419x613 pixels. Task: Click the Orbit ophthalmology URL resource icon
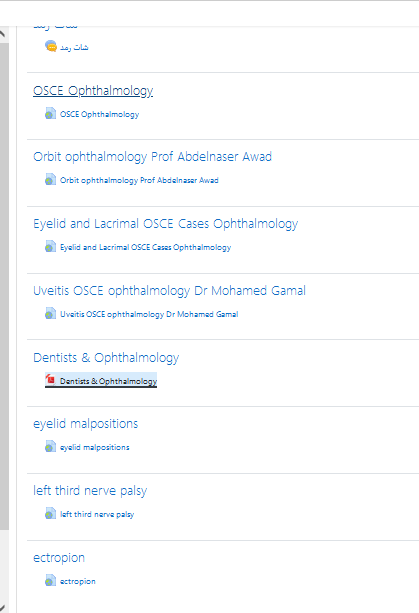coord(50,179)
